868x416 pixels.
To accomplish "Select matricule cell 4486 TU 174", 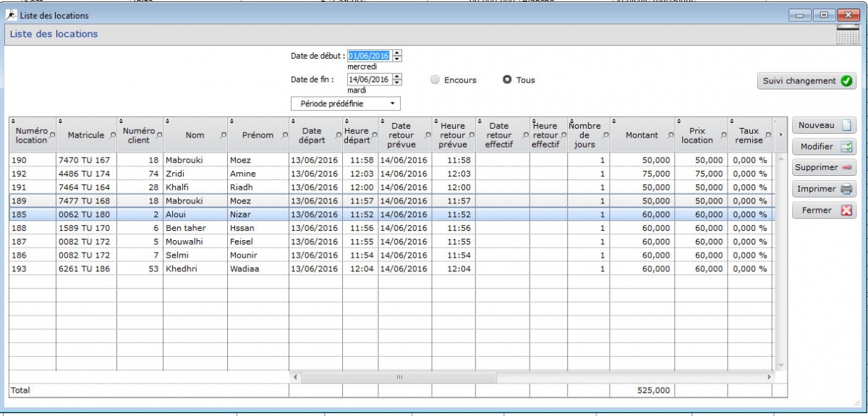I will (86, 174).
